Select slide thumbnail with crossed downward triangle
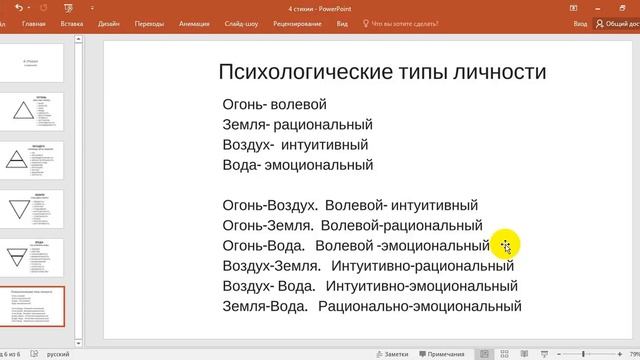This screenshot has width=640, height=360. 31,258
